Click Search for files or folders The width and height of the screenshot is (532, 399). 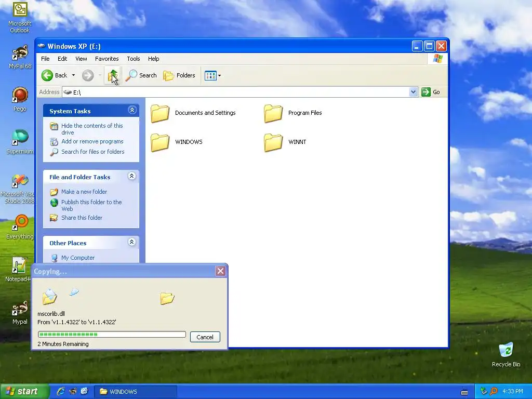point(92,152)
